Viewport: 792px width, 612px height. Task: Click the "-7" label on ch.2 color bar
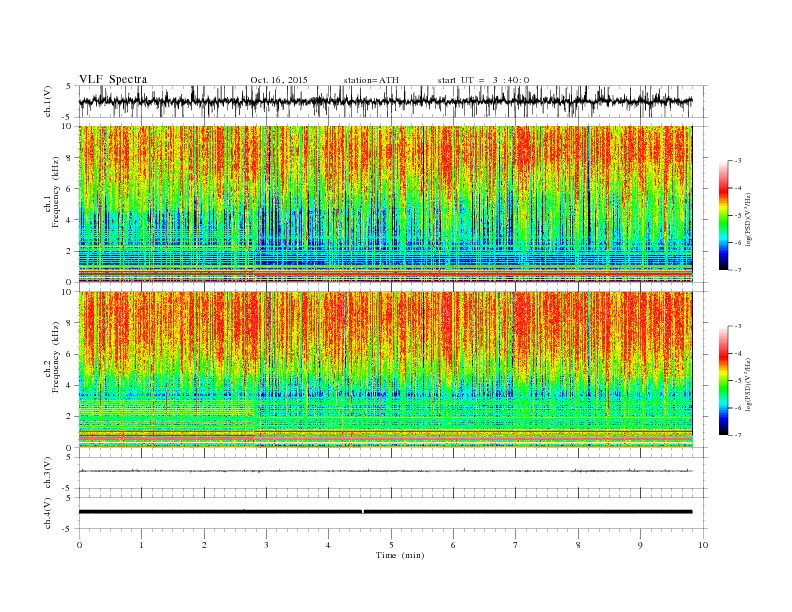point(737,435)
